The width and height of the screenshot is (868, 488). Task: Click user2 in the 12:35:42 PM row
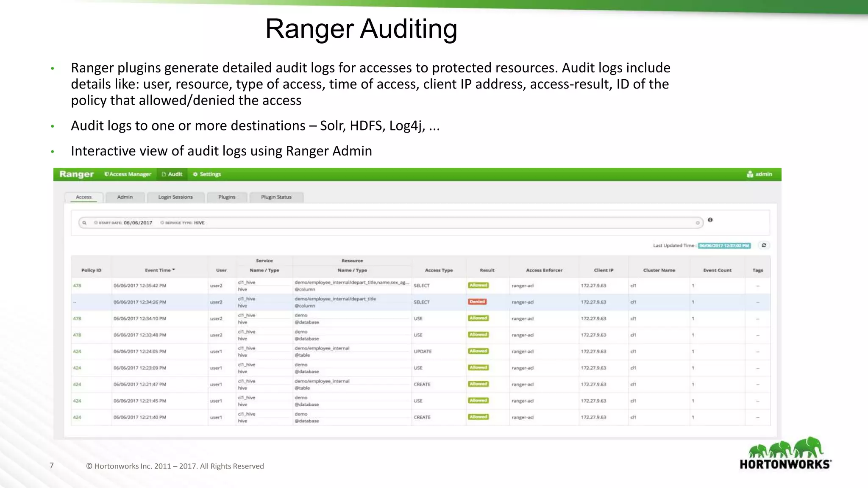coord(216,286)
